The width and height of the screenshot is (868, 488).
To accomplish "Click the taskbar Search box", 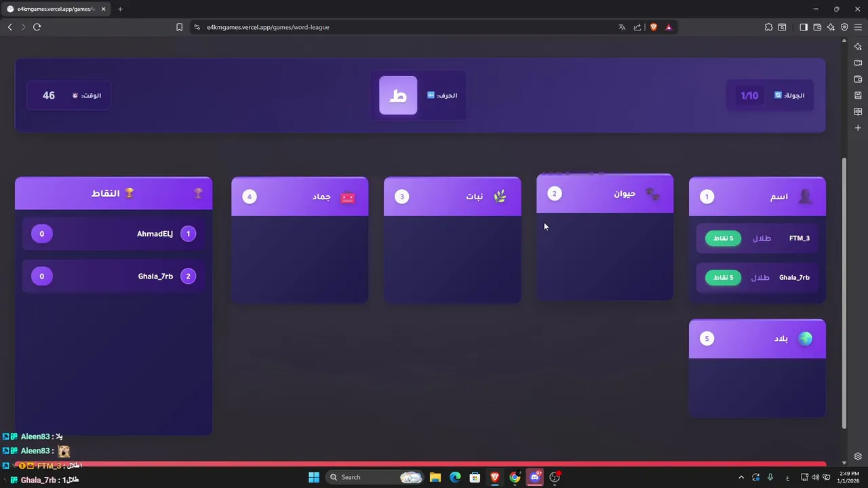I will (375, 477).
